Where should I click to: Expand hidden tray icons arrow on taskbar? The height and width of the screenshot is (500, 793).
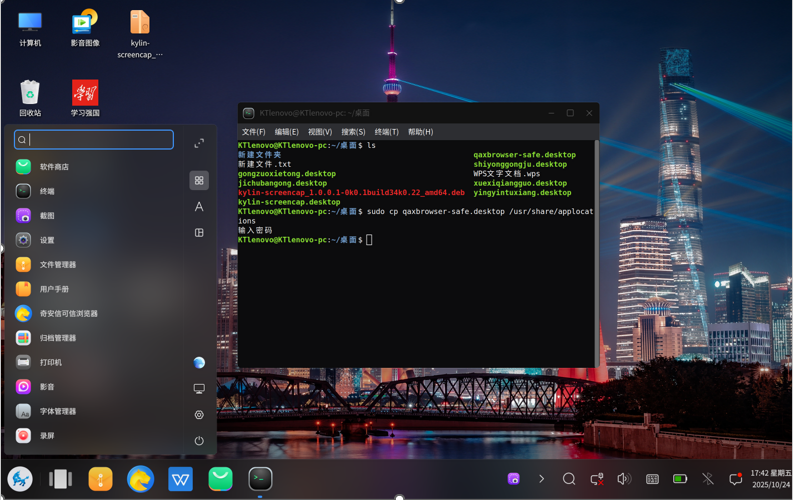point(541,480)
